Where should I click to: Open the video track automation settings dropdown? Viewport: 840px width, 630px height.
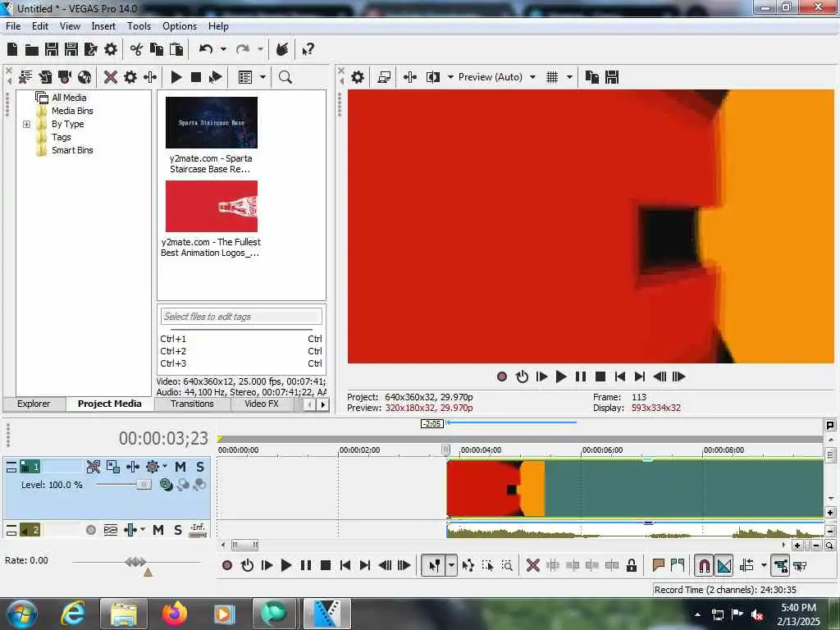click(164, 466)
